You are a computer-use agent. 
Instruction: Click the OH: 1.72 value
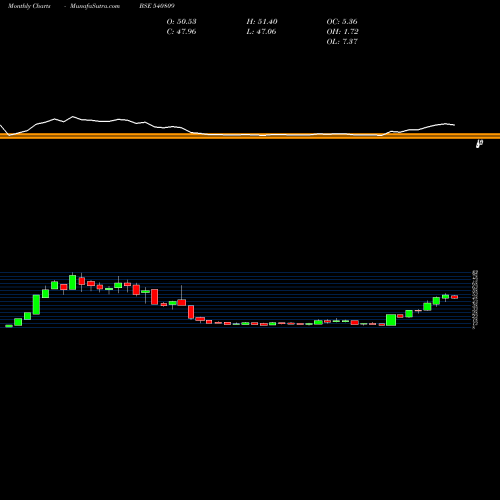(x=342, y=31)
